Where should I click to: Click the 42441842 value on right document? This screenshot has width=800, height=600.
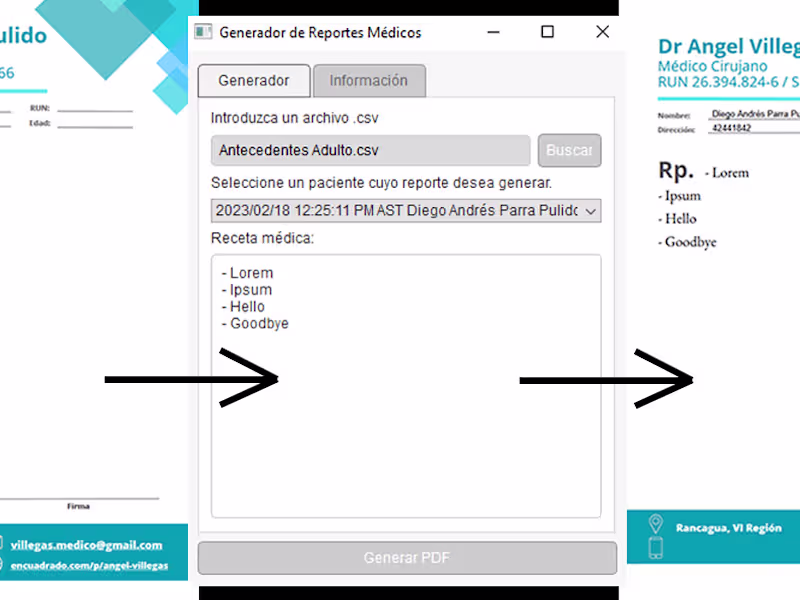click(x=731, y=128)
